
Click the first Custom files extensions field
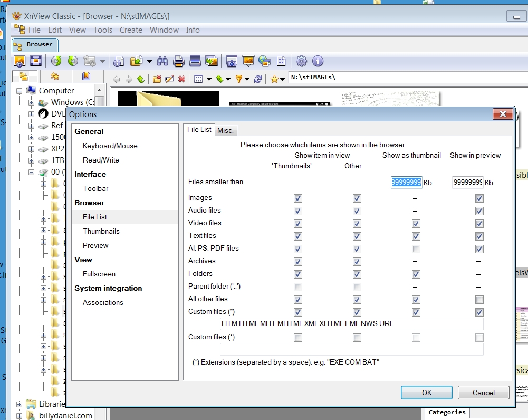coord(351,324)
